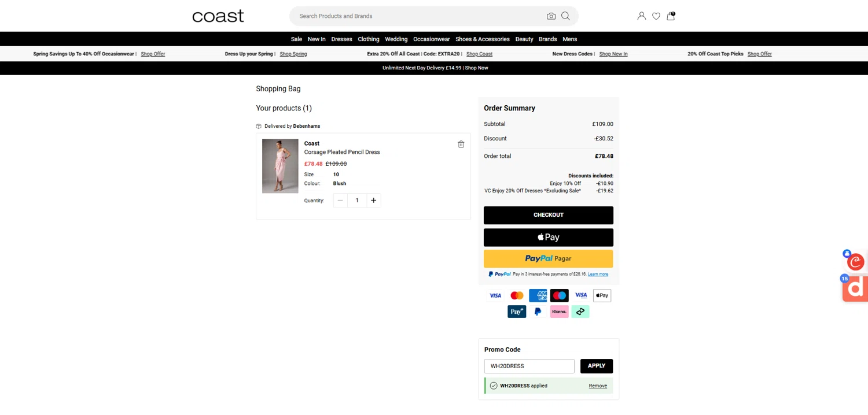Click the yellow PayPal Pagar button
This screenshot has height=415, width=868.
click(548, 258)
